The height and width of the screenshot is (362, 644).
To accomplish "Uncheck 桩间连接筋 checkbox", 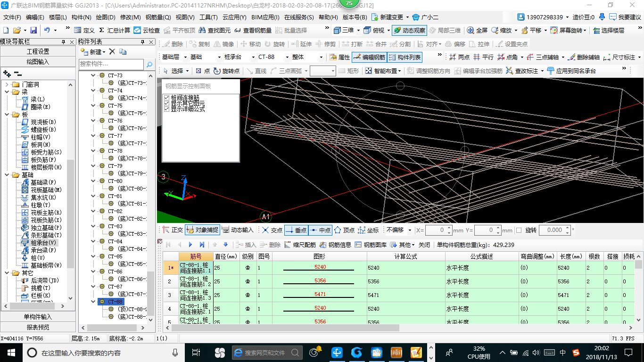I will tap(166, 98).
